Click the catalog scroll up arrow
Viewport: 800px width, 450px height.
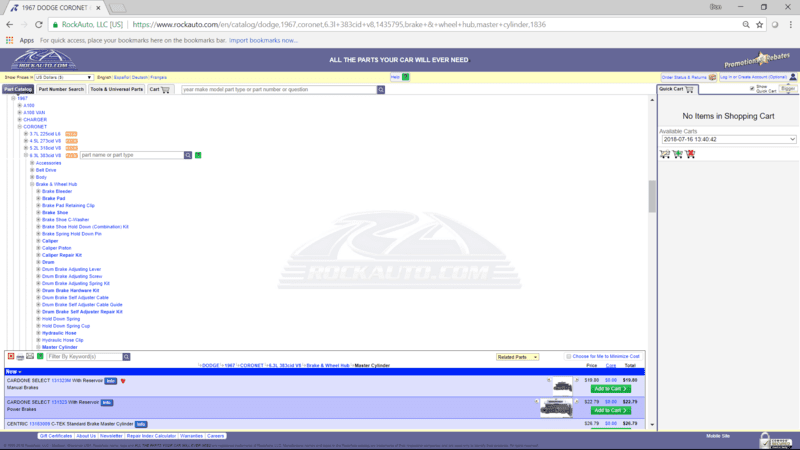pos(652,100)
